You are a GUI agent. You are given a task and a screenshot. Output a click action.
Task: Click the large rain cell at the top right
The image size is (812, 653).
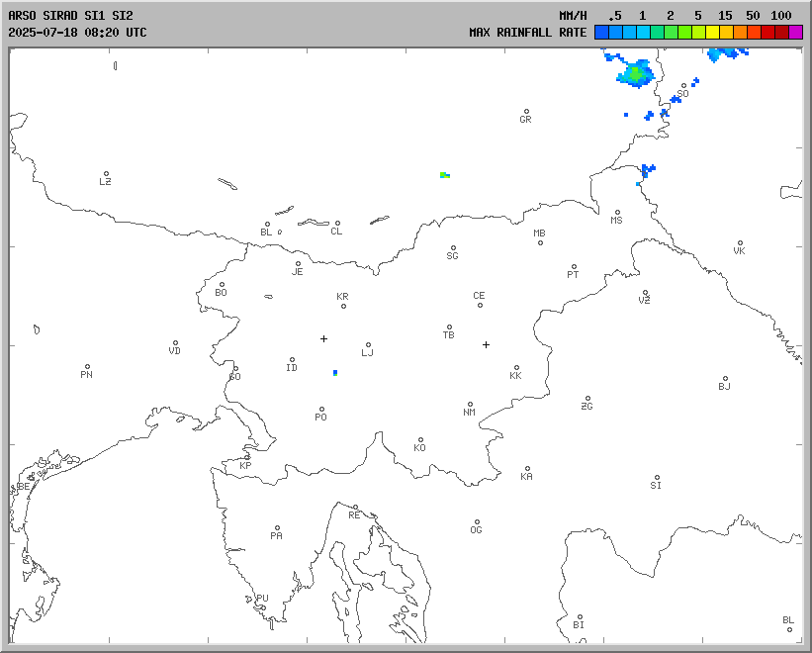[x=636, y=72]
